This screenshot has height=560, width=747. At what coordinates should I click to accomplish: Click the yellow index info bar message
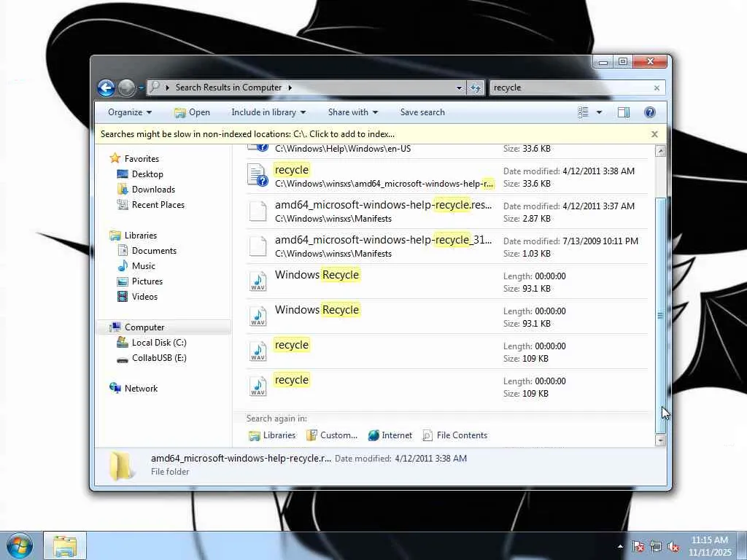247,134
